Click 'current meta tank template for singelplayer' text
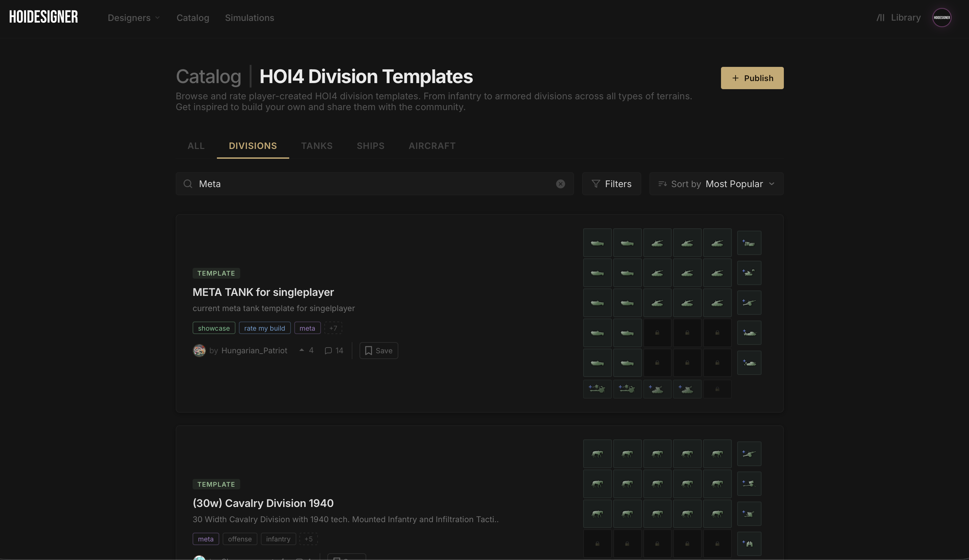 274,308
